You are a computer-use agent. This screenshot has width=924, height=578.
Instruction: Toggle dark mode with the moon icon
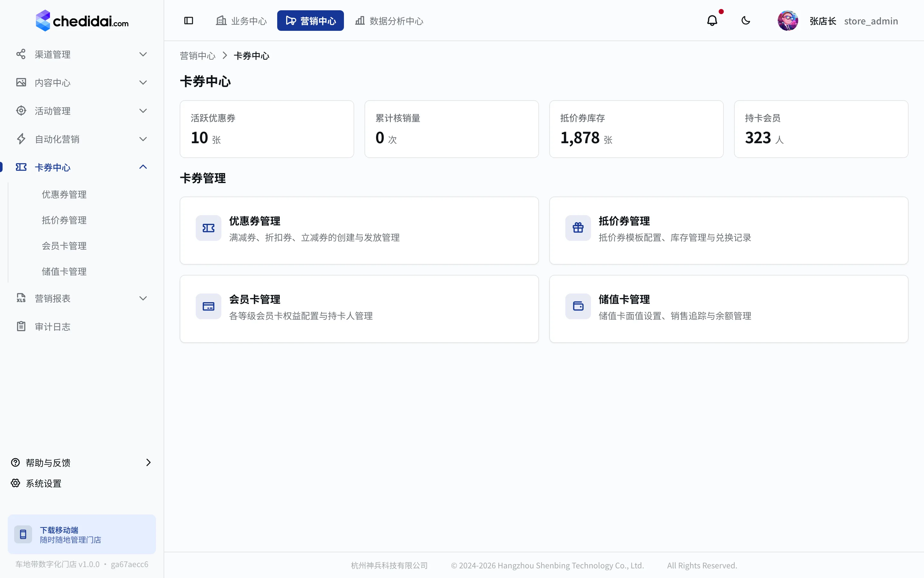point(746,21)
